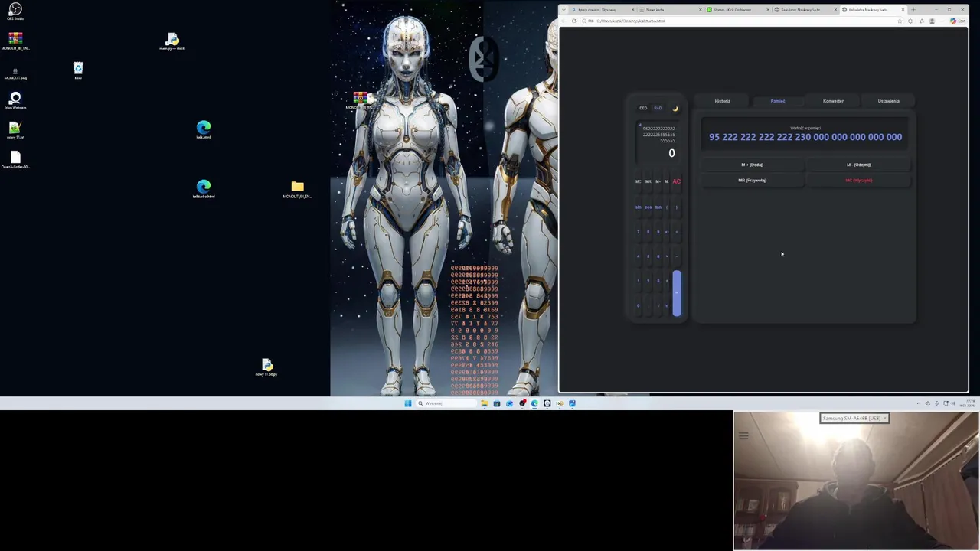Click the Windows Start button on taskbar
Image resolution: width=980 pixels, height=551 pixels.
[x=408, y=403]
